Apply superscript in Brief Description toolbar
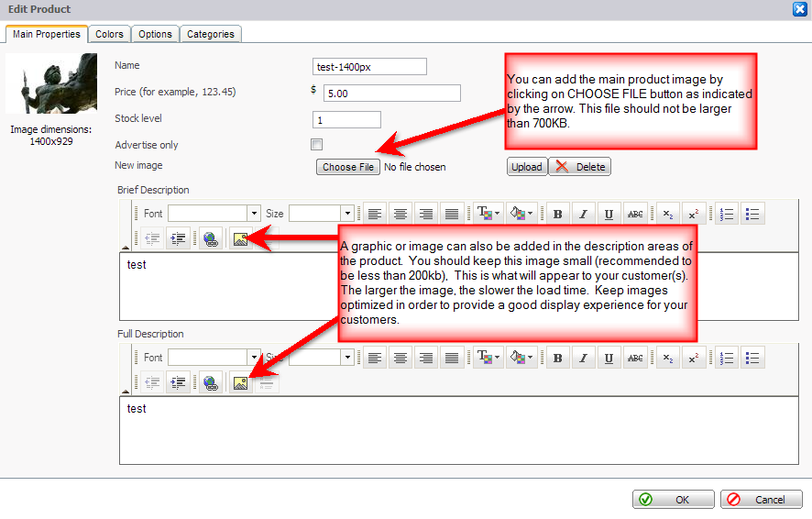The width and height of the screenshot is (812, 519). click(694, 214)
